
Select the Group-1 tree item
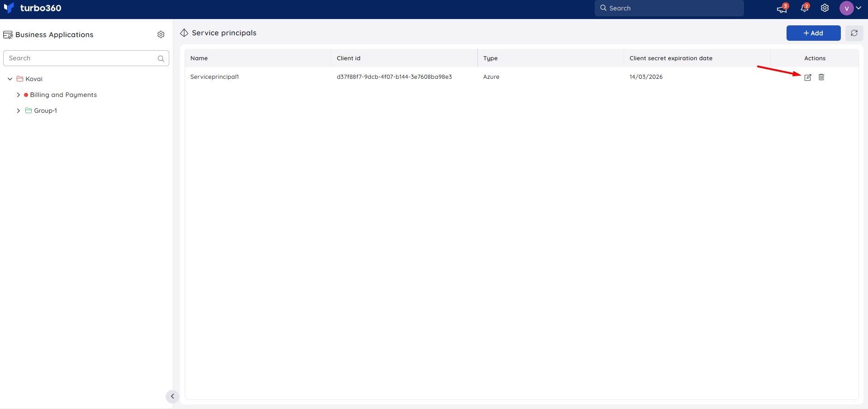tap(45, 111)
